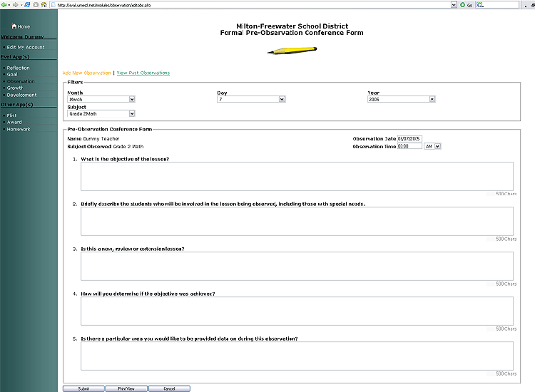Open the Subject filter dropdown
535x392 pixels.
pos(132,113)
